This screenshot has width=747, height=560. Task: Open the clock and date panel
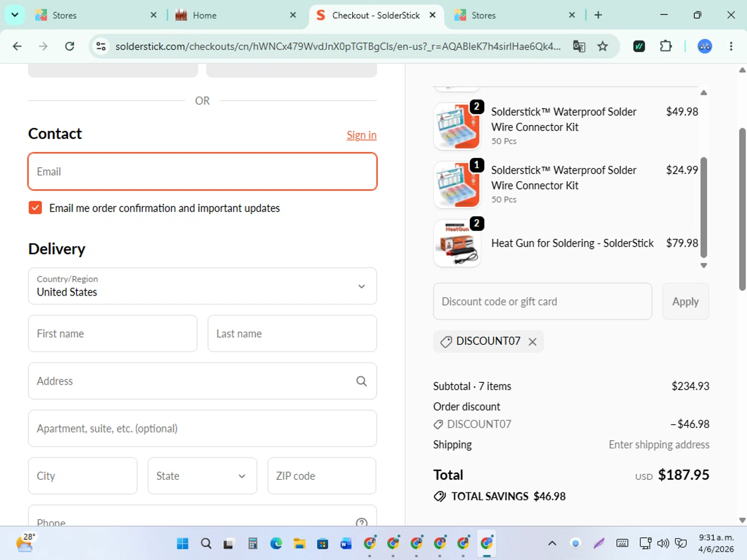click(716, 543)
